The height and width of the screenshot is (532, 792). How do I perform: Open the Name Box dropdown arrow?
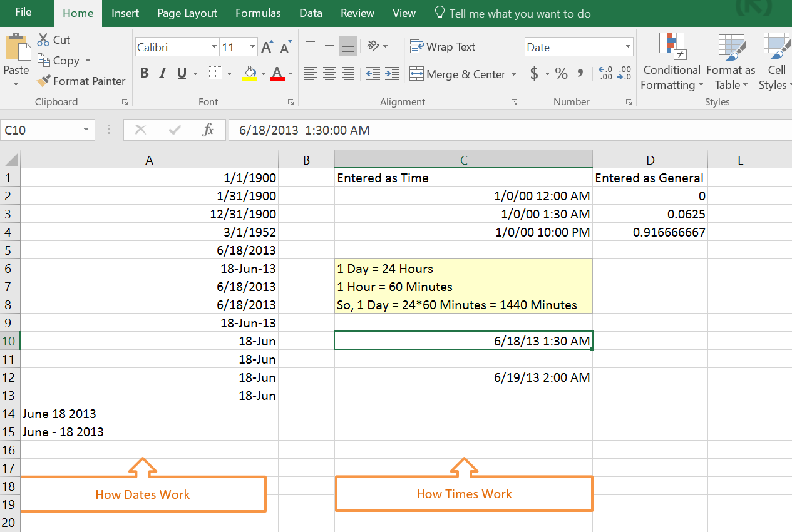click(x=86, y=130)
